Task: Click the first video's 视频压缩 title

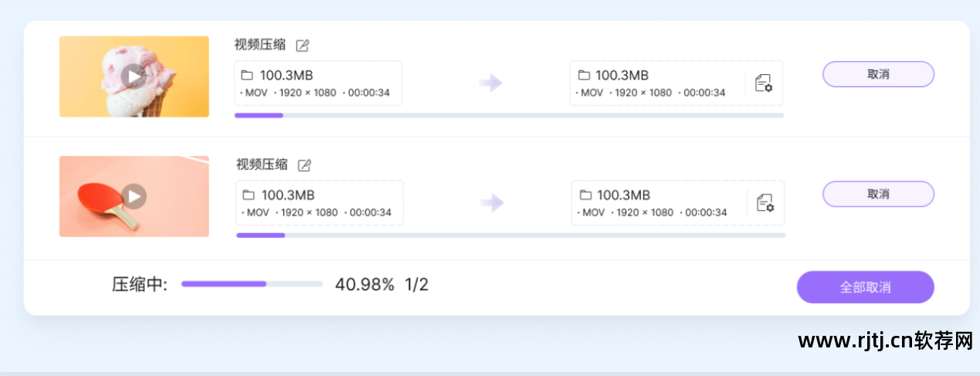Action: tap(259, 45)
